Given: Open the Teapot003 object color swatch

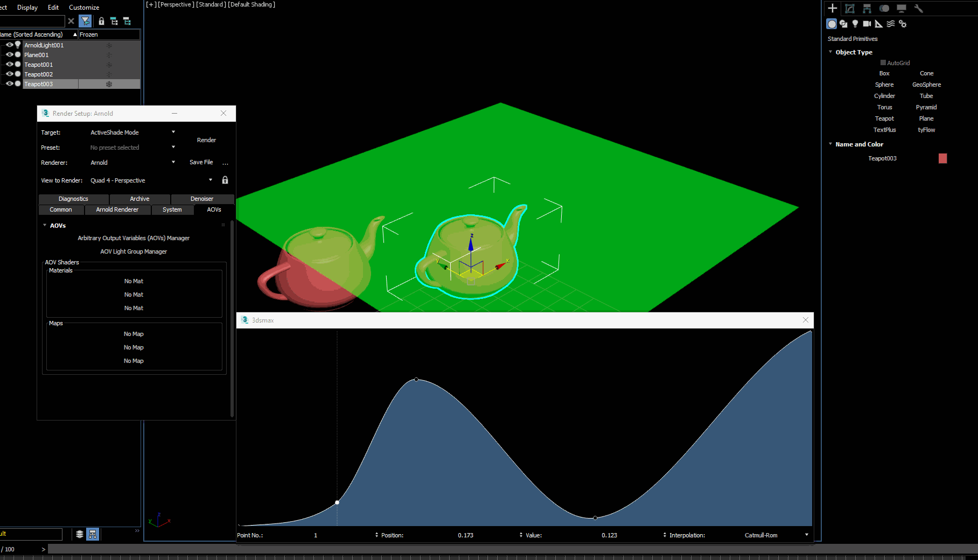Looking at the screenshot, I should pyautogui.click(x=942, y=158).
